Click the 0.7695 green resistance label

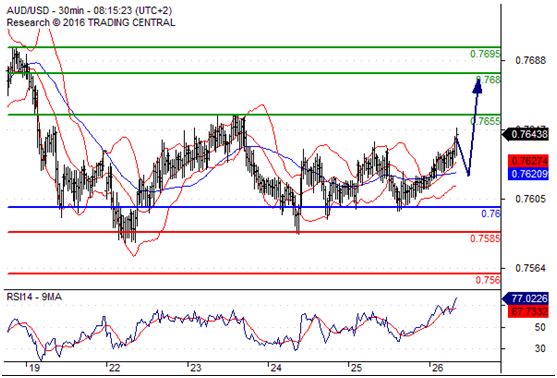485,54
